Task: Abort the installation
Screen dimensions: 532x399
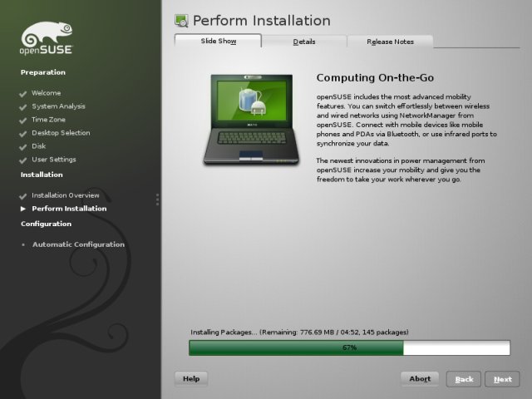Action: pos(420,379)
